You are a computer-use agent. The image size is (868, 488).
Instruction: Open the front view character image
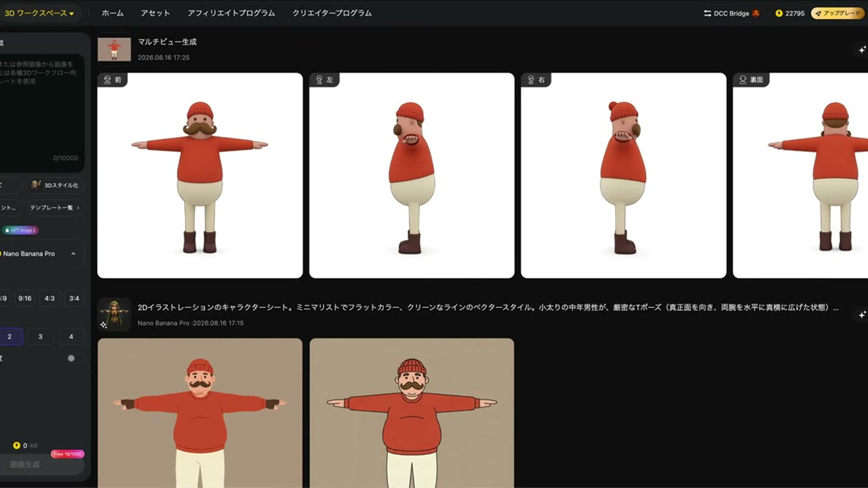[200, 176]
